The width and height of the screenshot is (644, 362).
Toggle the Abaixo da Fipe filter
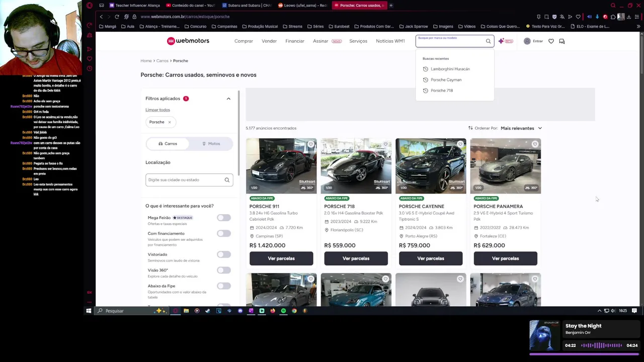tap(224, 286)
